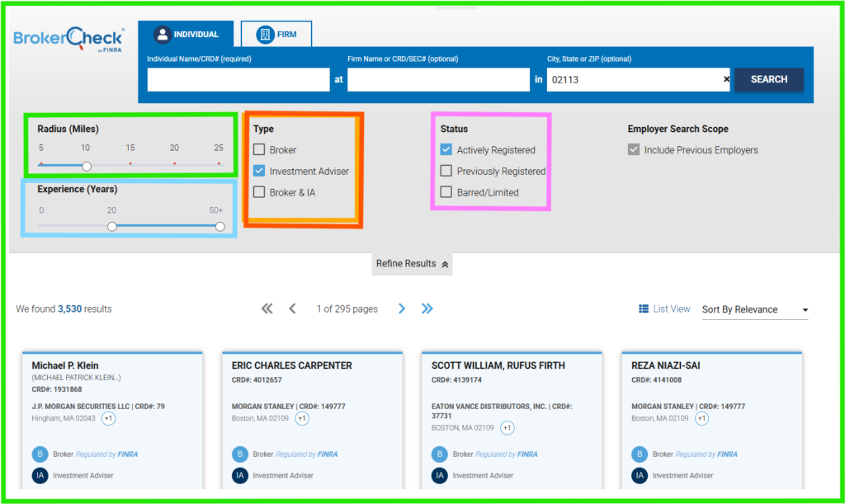Switch to the Firm search tab
845x504 pixels.
[276, 35]
